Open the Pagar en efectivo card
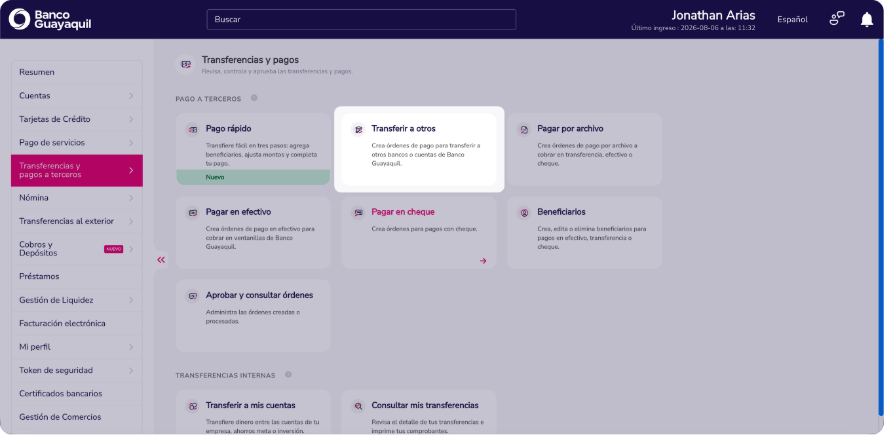Image resolution: width=885 pixels, height=435 pixels. click(253, 232)
